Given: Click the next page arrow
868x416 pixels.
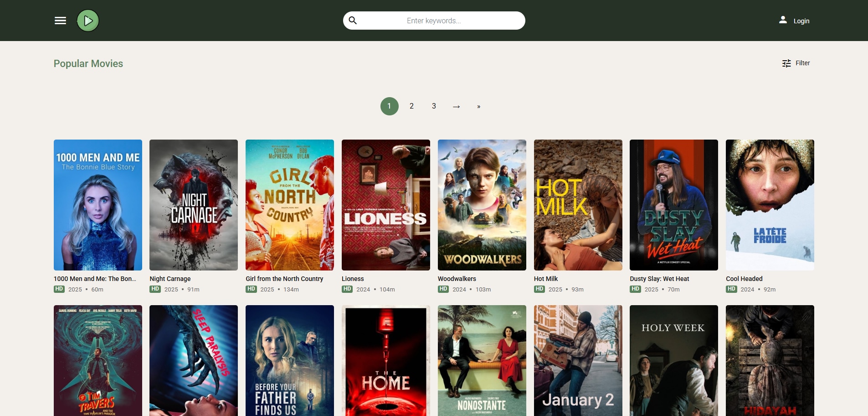Looking at the screenshot, I should (456, 106).
